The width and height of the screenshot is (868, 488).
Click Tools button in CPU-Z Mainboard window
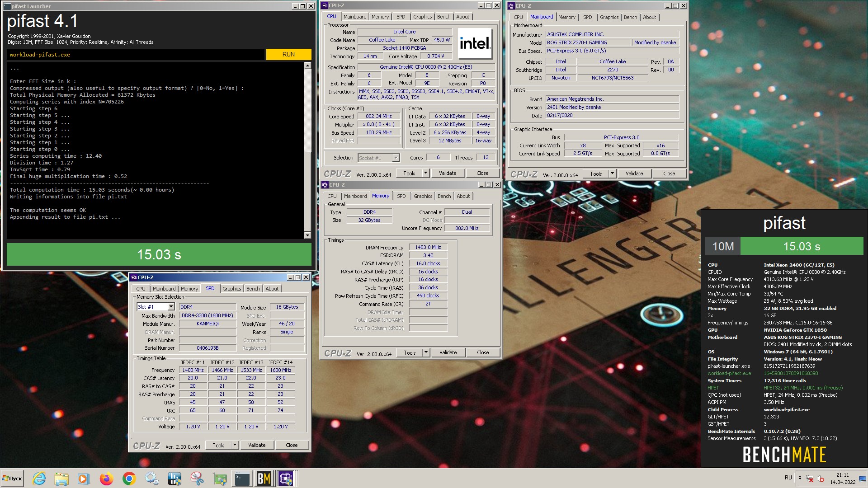click(596, 174)
